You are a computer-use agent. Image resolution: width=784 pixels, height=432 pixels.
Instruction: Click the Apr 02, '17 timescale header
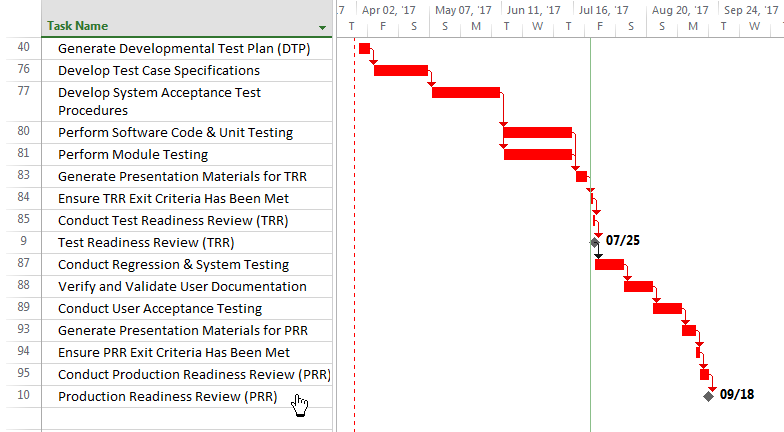tap(388, 10)
